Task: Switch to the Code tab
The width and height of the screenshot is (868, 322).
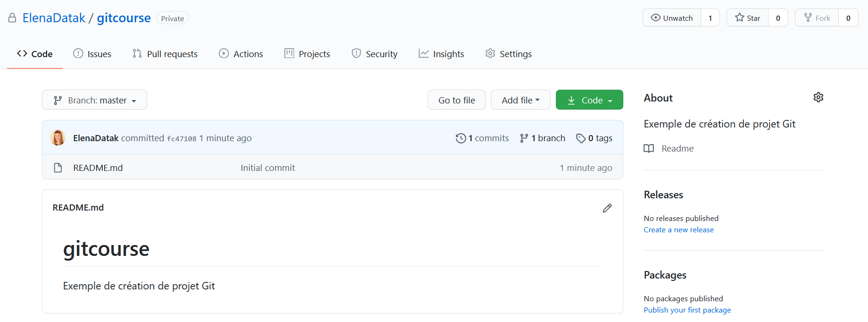Action: [x=35, y=54]
